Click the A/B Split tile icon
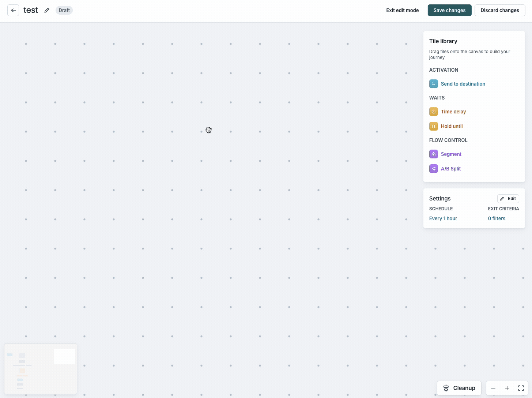 pyautogui.click(x=434, y=169)
